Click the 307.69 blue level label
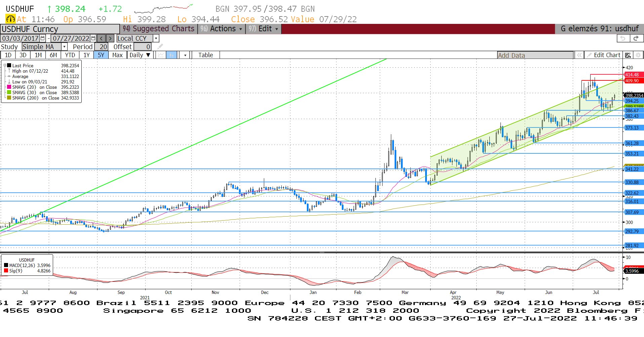The image size is (644, 337). coord(633,212)
